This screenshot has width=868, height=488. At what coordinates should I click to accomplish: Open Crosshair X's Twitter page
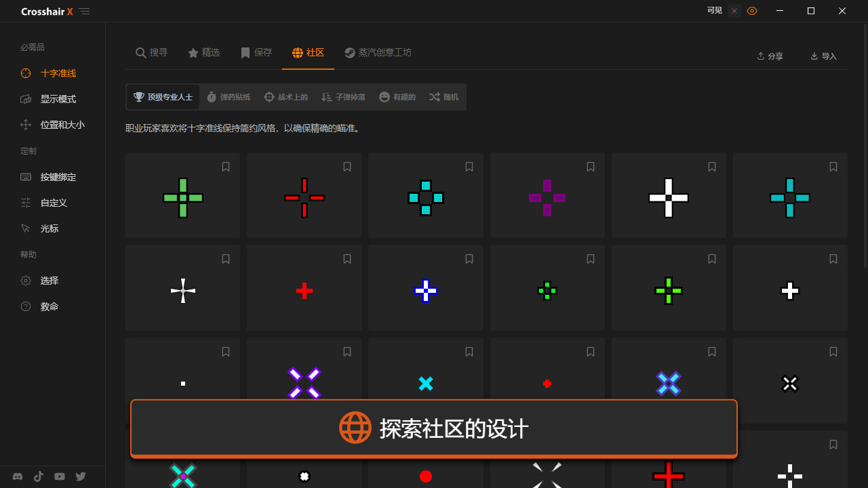80,476
